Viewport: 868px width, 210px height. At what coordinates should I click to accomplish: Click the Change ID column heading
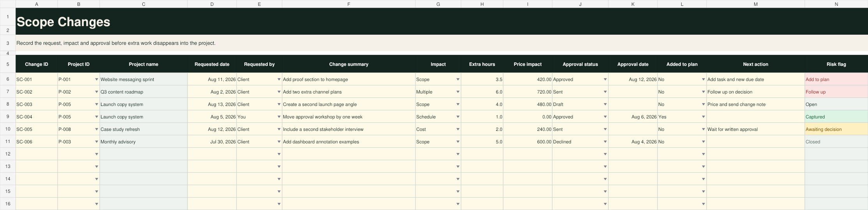click(x=37, y=64)
